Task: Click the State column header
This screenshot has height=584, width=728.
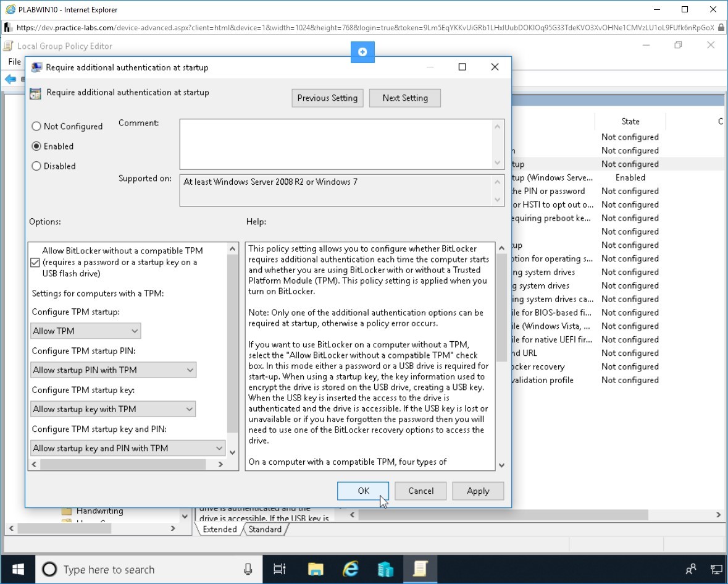Action: tap(630, 121)
